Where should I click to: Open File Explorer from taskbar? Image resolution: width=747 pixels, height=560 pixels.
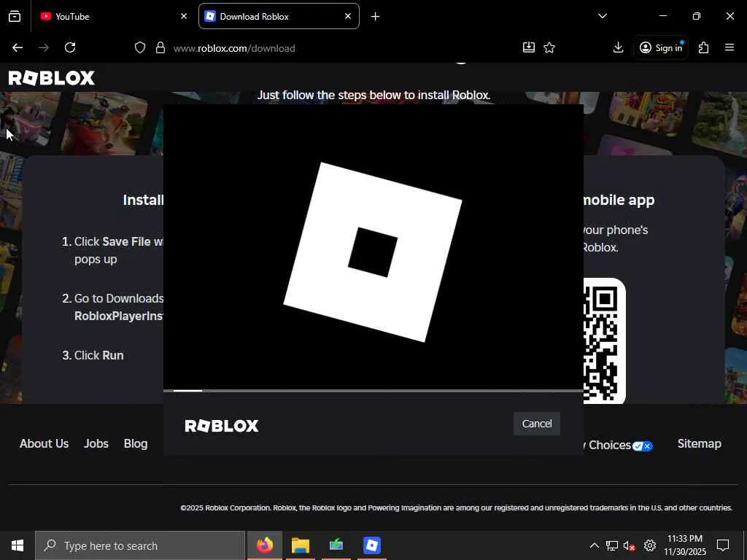pos(301,545)
